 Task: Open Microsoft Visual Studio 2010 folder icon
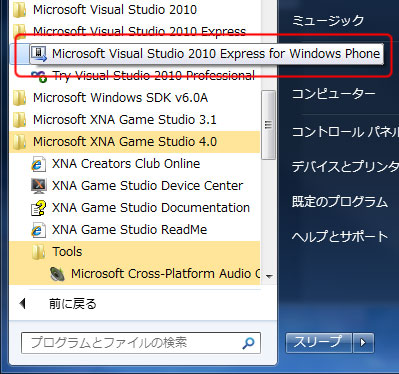pos(19,10)
